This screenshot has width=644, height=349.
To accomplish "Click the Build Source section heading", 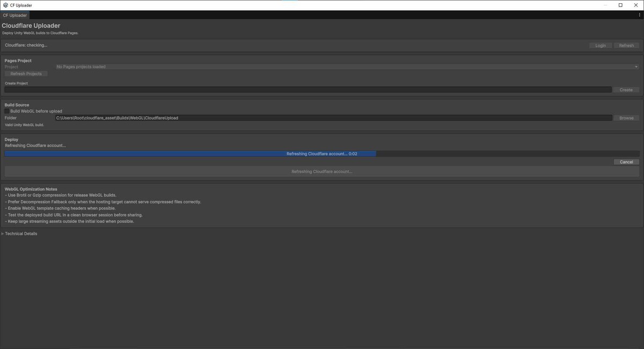I will point(17,105).
